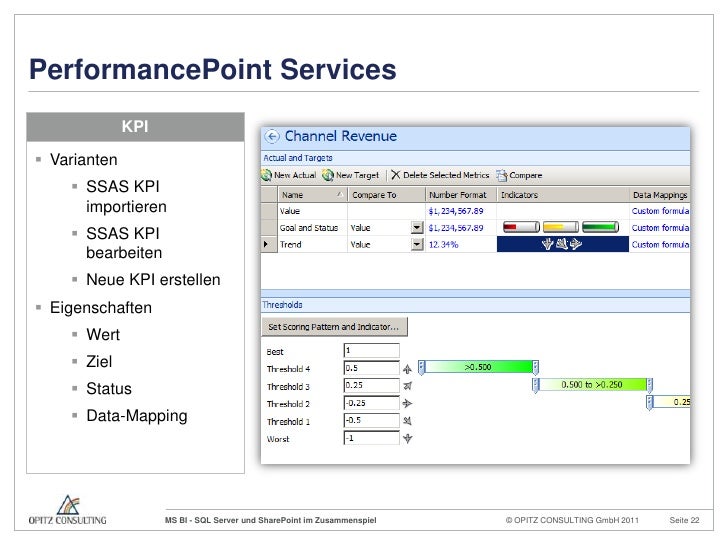728x546 pixels.
Task: Click diagonal-down arrow icon beside Threshold 1
Action: tap(407, 421)
